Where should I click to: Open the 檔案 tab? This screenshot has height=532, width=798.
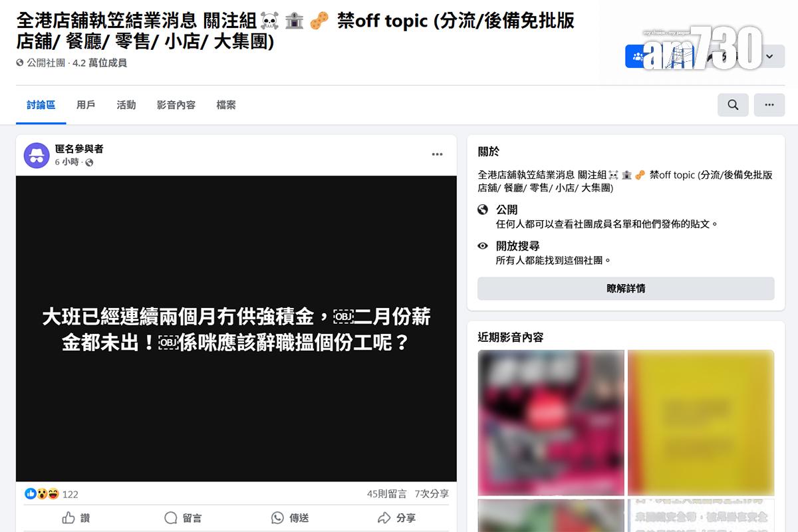(x=226, y=105)
